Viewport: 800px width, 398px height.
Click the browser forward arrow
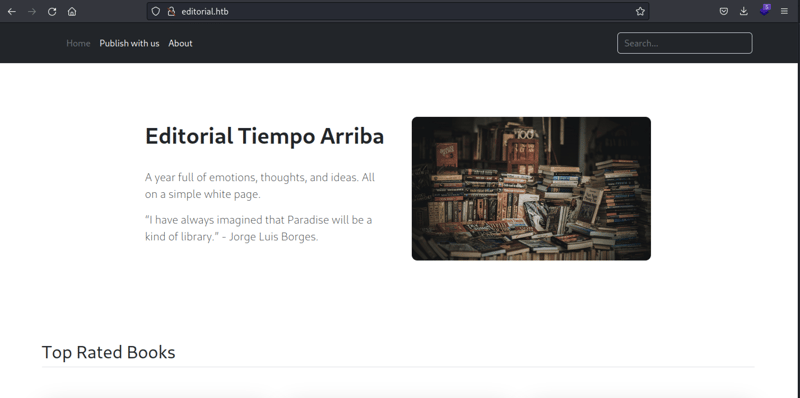32,11
